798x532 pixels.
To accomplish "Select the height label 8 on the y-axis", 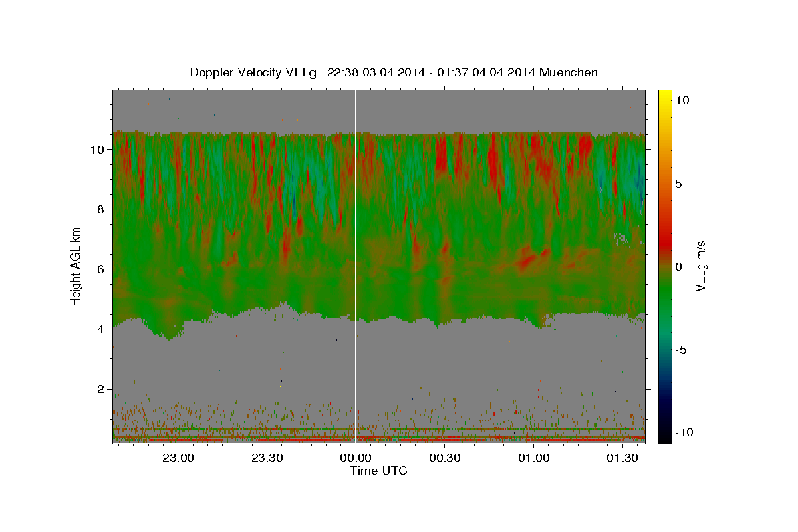I will (101, 209).
